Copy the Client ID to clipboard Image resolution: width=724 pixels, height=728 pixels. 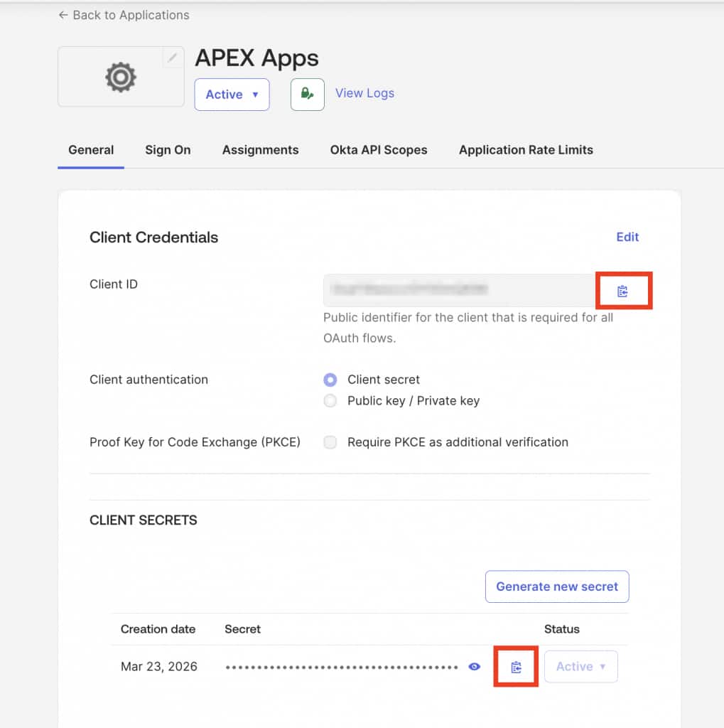623,290
